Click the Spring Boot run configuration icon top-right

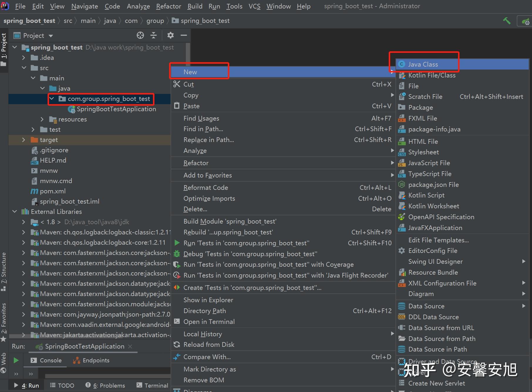[524, 21]
